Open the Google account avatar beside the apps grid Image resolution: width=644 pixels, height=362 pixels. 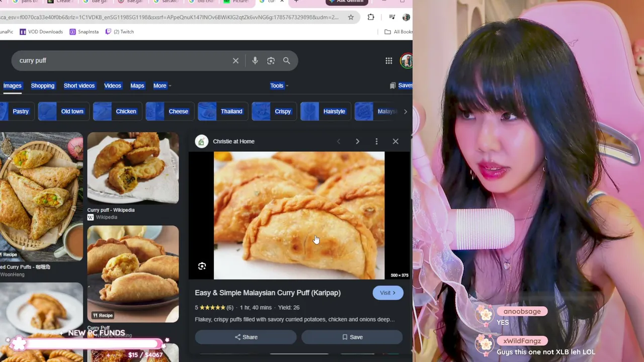(406, 61)
